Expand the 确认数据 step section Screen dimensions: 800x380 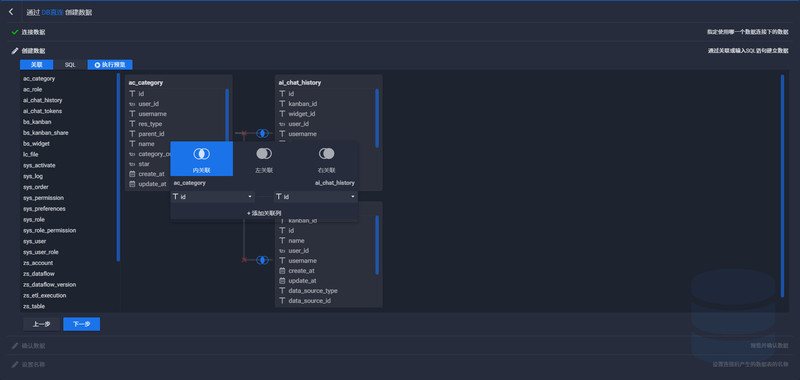coord(34,346)
